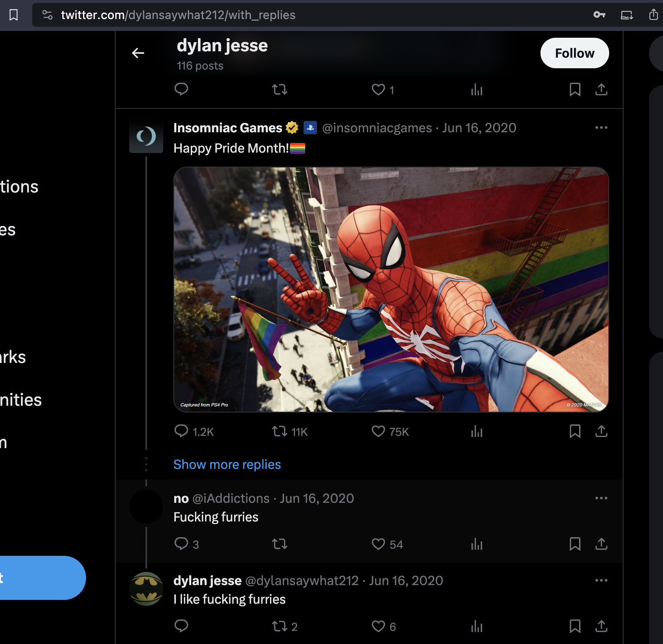Open @dylansaywhat212 handle link
This screenshot has width=663, height=644.
302,580
